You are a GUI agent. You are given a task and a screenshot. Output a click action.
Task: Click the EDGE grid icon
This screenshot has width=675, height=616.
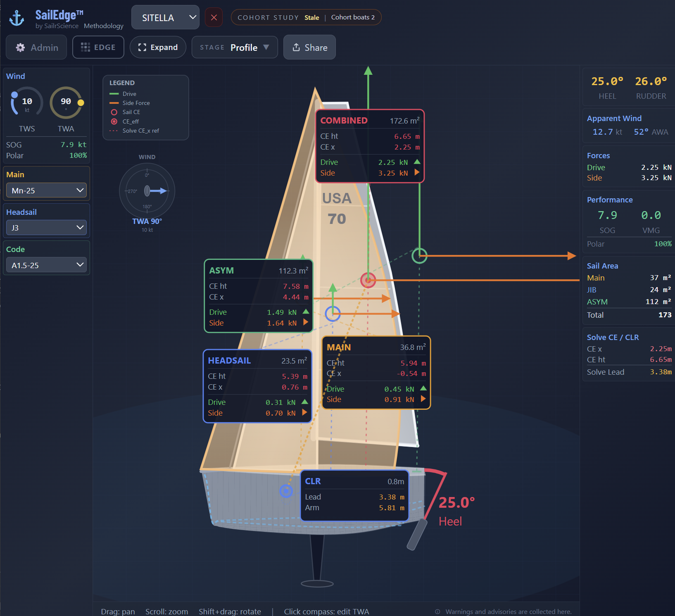85,47
